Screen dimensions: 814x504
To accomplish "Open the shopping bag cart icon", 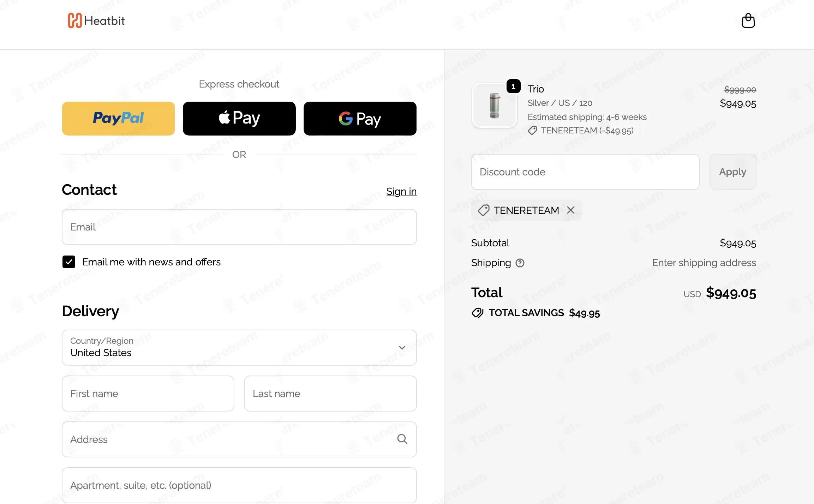I will point(748,20).
